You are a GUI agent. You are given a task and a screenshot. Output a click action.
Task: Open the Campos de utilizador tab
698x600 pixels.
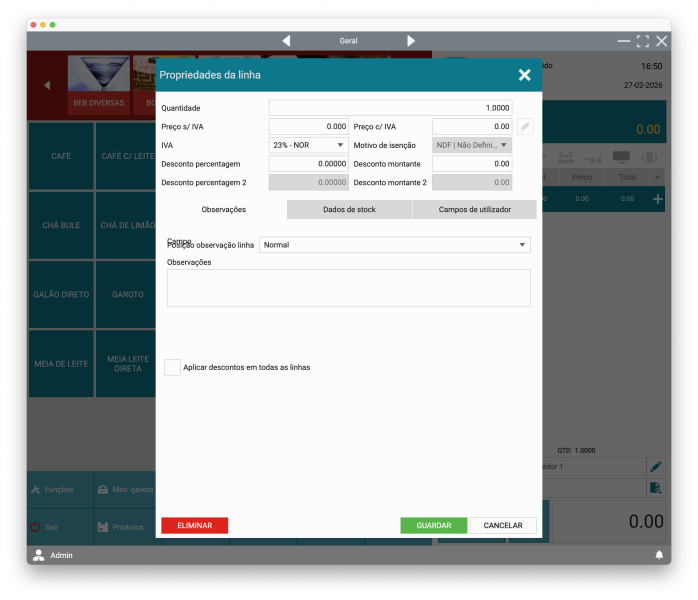pos(474,209)
